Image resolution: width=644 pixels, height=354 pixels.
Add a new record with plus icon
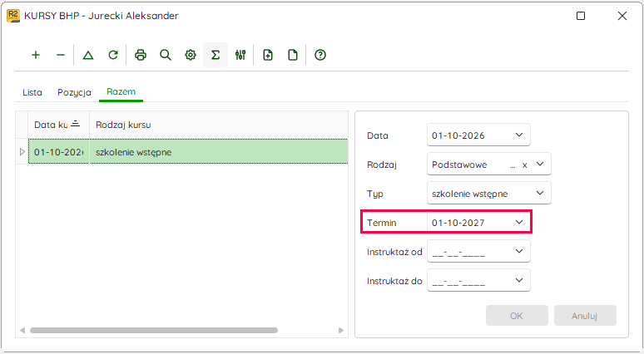coord(36,55)
